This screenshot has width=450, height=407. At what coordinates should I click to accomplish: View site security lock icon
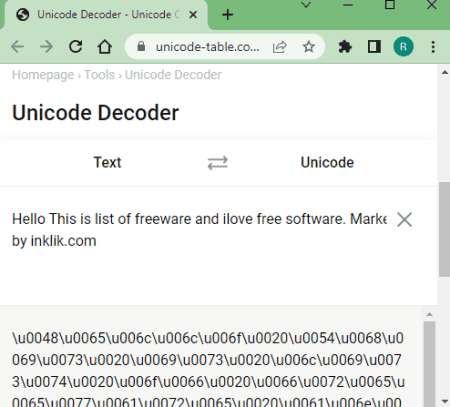pos(141,46)
